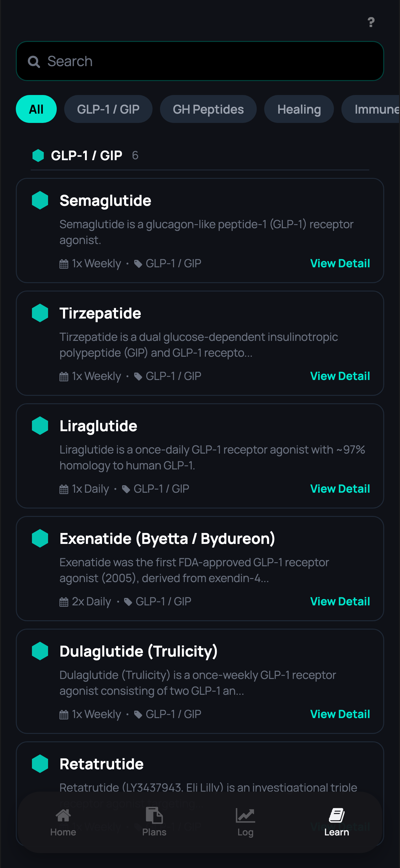Tap the Home icon in bottom navigation
Viewport: 400px width, 868px height.
pyautogui.click(x=63, y=816)
